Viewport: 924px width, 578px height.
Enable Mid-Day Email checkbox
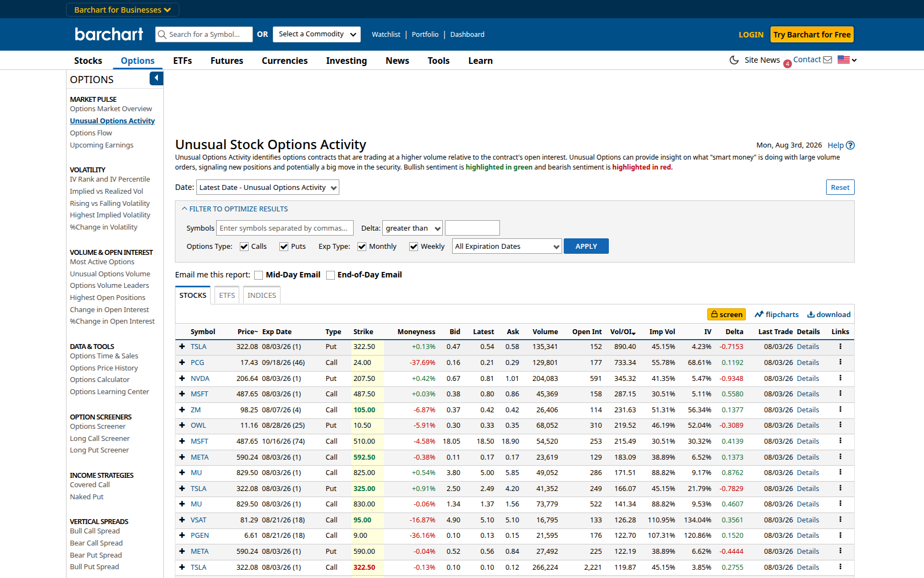click(x=258, y=275)
